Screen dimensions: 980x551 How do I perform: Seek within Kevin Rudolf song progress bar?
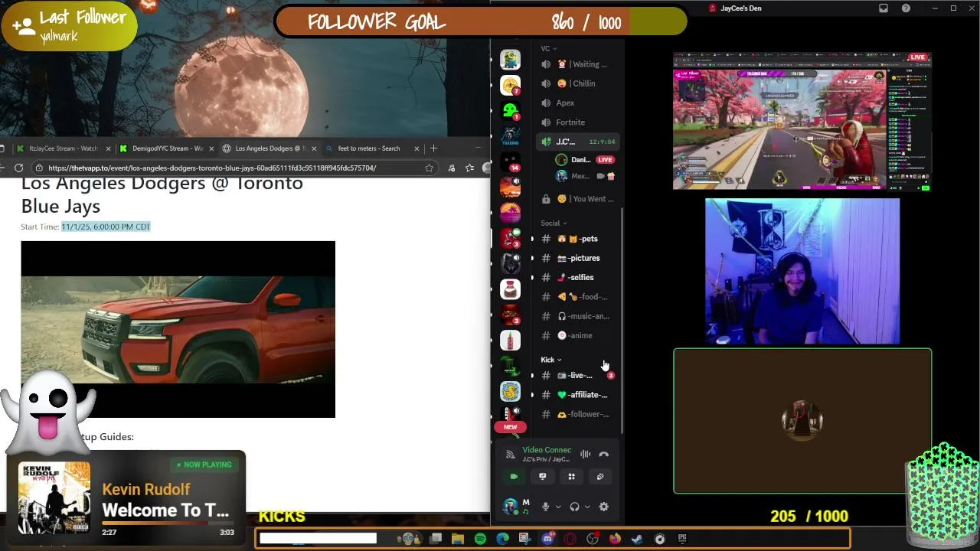[168, 523]
